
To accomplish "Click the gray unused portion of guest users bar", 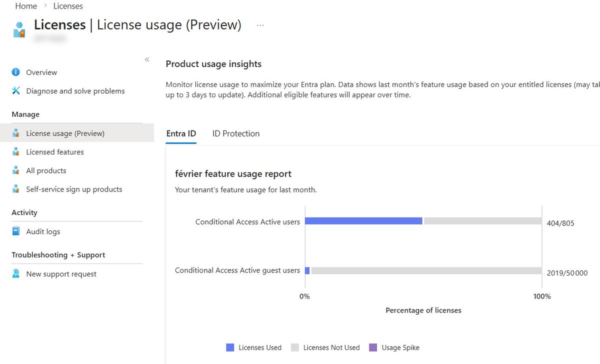I will (x=426, y=270).
